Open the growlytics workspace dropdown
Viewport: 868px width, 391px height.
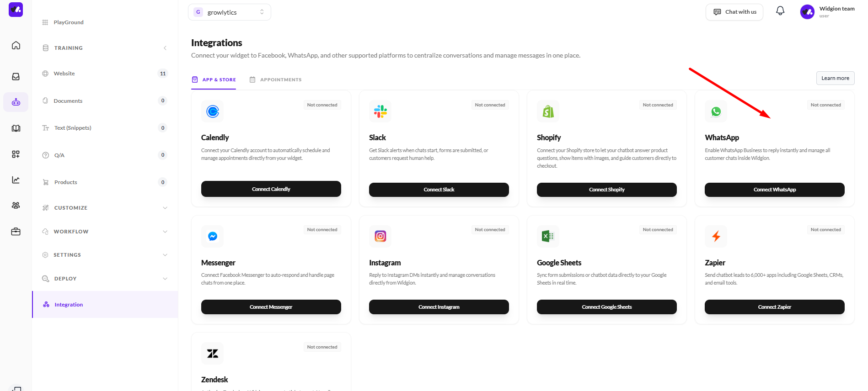click(x=229, y=12)
